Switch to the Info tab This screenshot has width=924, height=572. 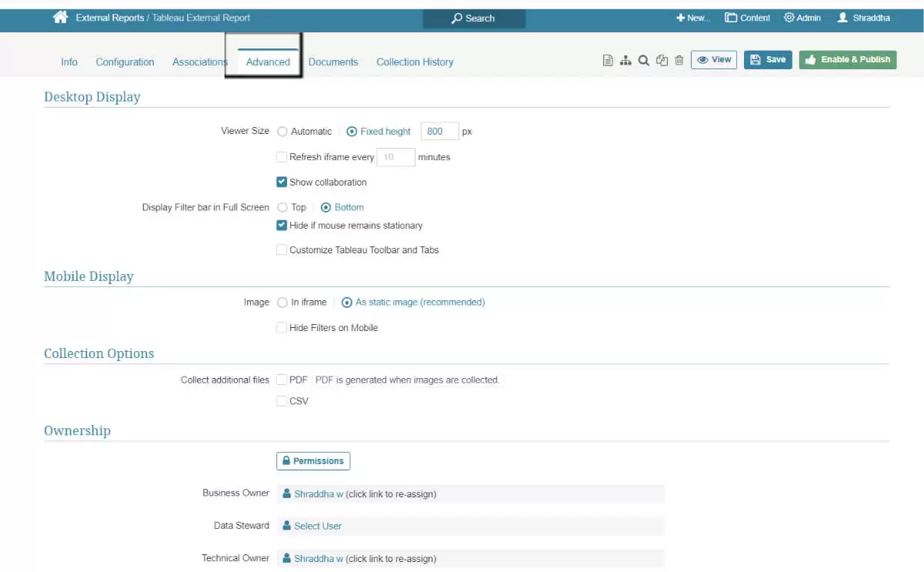(69, 62)
